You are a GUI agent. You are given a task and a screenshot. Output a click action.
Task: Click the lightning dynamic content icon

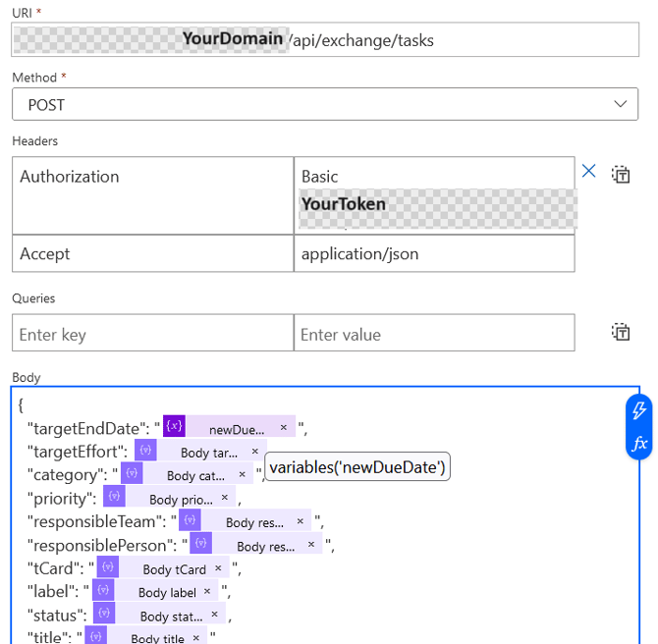tap(639, 410)
